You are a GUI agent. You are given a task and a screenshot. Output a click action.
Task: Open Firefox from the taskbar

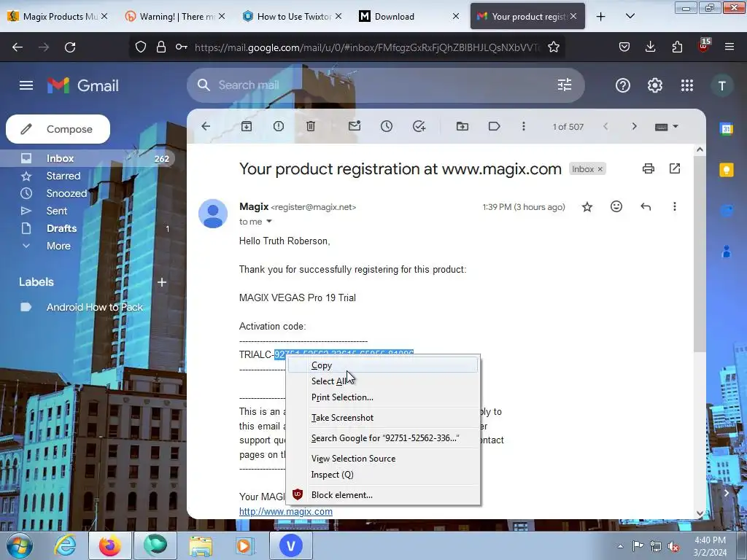tap(109, 545)
